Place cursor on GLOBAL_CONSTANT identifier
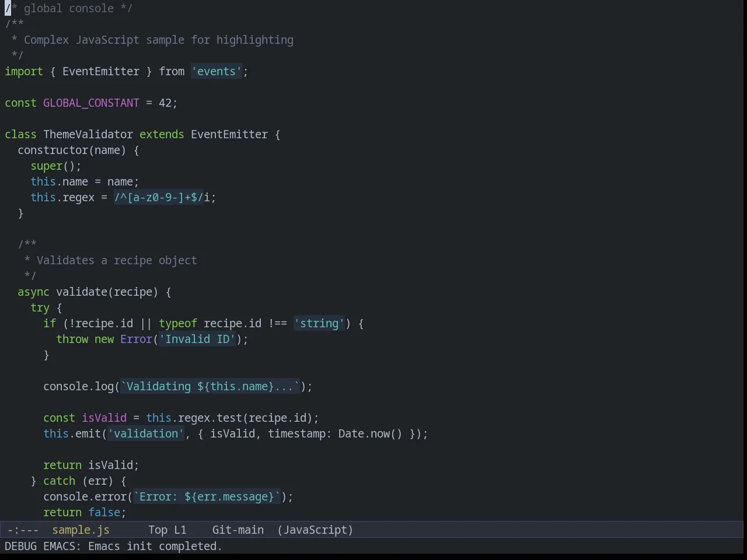Image resolution: width=747 pixels, height=560 pixels. [x=91, y=103]
